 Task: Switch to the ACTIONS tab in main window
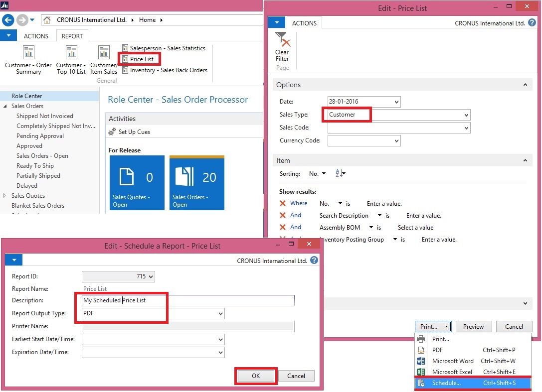(36, 36)
